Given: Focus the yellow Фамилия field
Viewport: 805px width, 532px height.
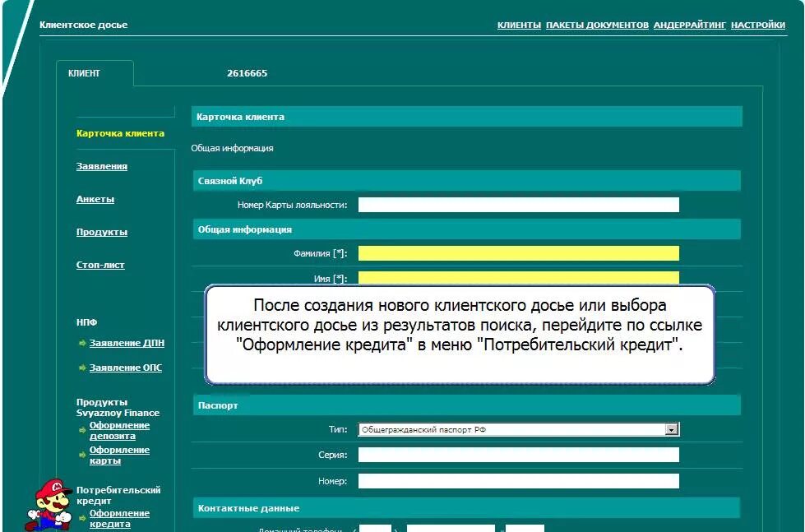Looking at the screenshot, I should [519, 253].
